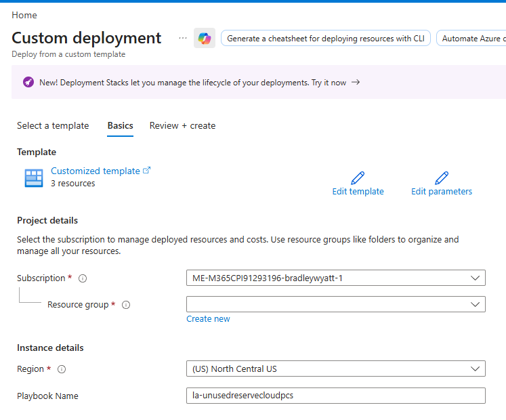Open the Copilot icon button

pyautogui.click(x=205, y=38)
